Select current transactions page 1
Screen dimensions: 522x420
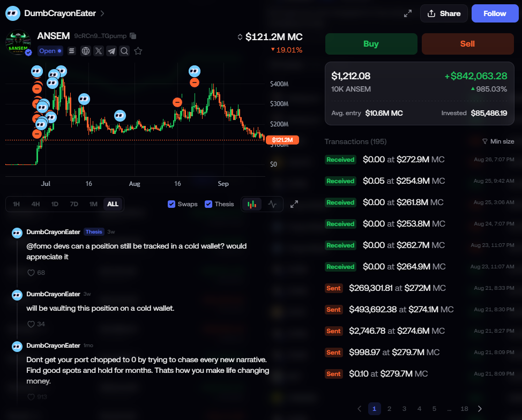coord(374,409)
